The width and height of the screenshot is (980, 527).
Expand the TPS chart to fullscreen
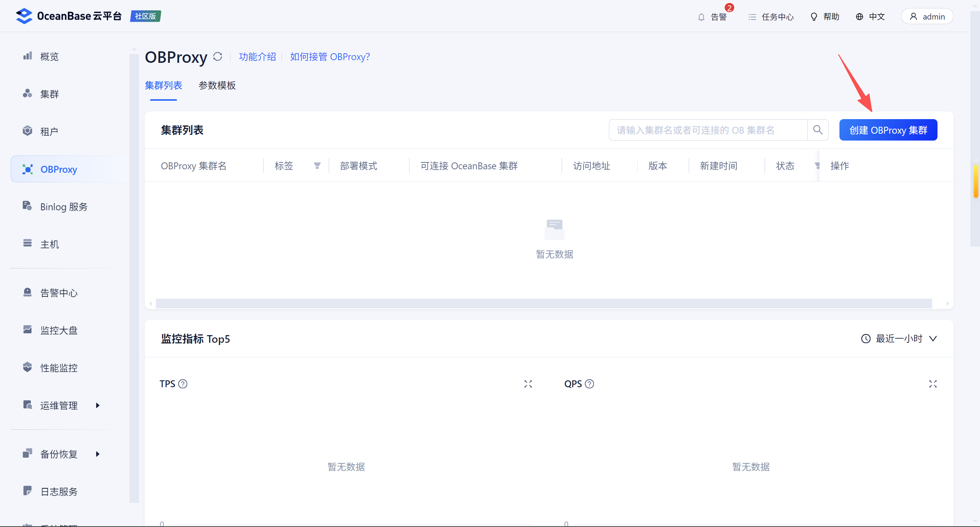tap(528, 384)
